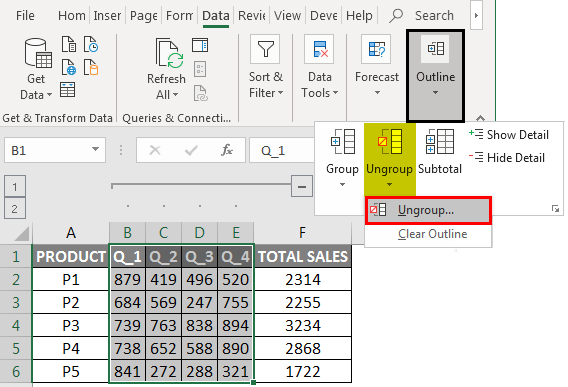Click outline level 1 button
Screen dimensions: 568x387
[14, 187]
